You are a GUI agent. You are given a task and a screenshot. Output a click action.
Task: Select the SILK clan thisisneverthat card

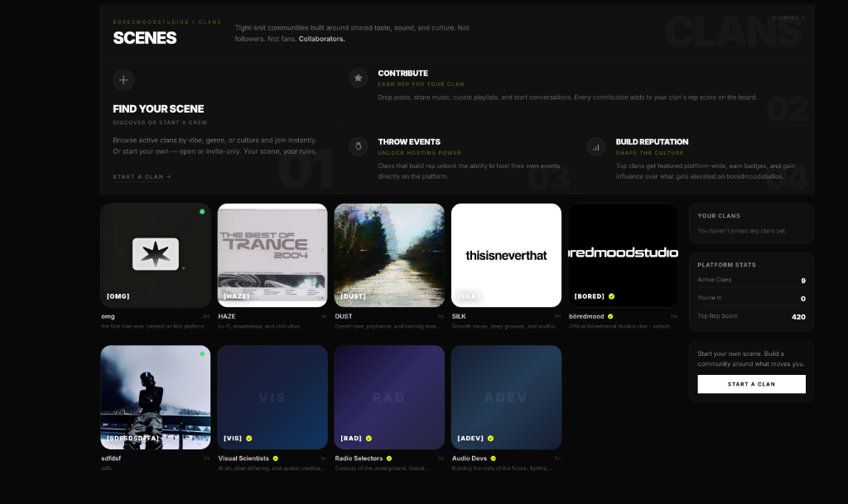[506, 255]
